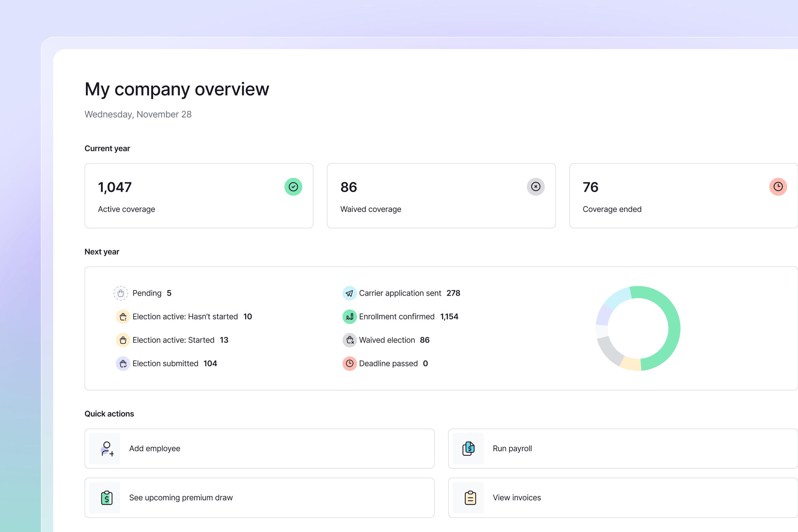
Task: Select See upcoming premium draw
Action: point(259,498)
